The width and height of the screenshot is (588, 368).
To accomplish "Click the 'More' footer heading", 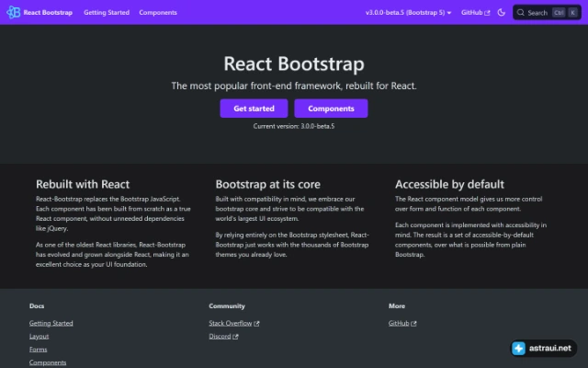I will (x=397, y=306).
